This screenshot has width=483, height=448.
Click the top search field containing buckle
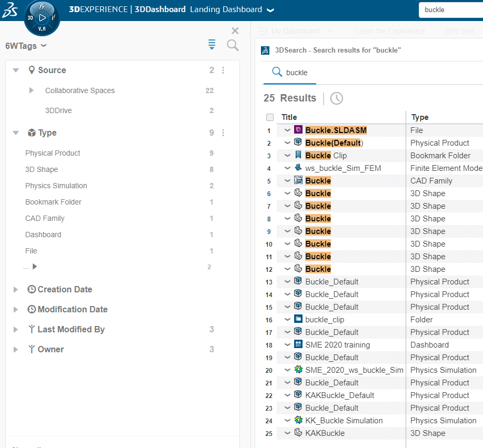[451, 10]
